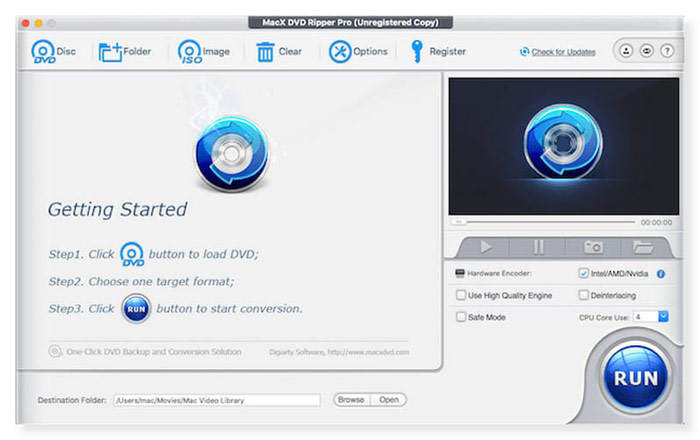Click the DVD icon in Step1
Image resolution: width=700 pixels, height=440 pixels.
[x=132, y=253]
